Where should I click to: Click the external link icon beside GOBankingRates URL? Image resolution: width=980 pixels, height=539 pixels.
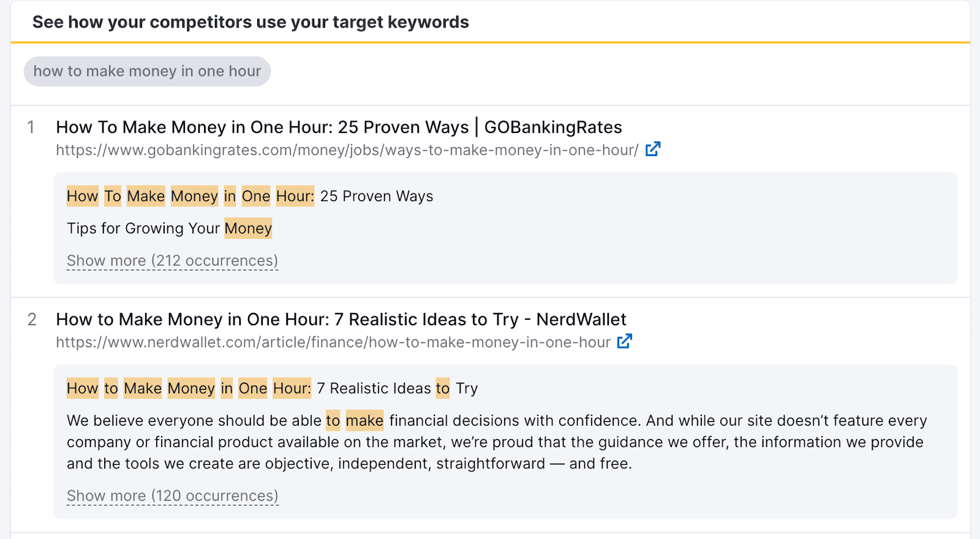654,149
